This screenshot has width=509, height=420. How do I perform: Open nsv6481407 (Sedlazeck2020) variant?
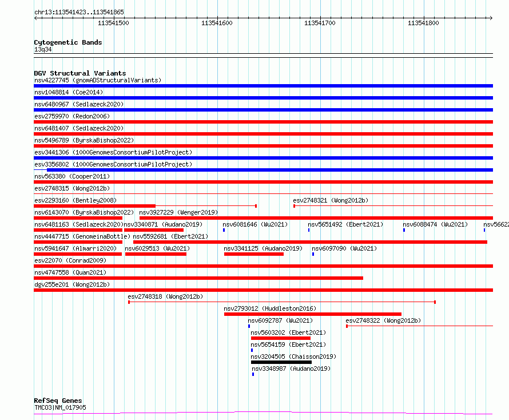tap(79, 128)
